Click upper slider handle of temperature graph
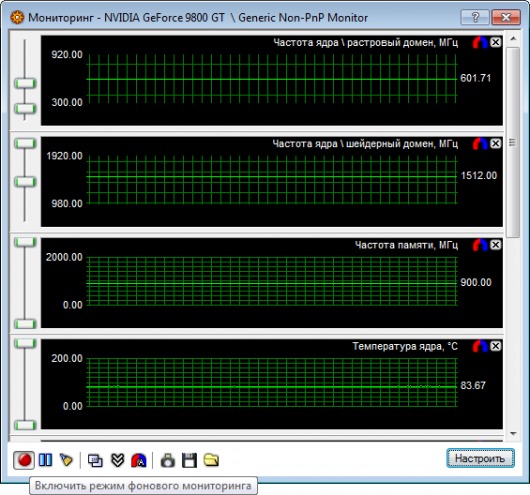Screen dimensions: 530x495 (25, 344)
